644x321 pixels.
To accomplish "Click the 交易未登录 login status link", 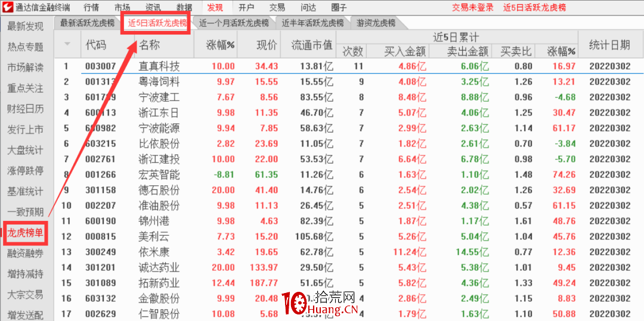I will (473, 7).
